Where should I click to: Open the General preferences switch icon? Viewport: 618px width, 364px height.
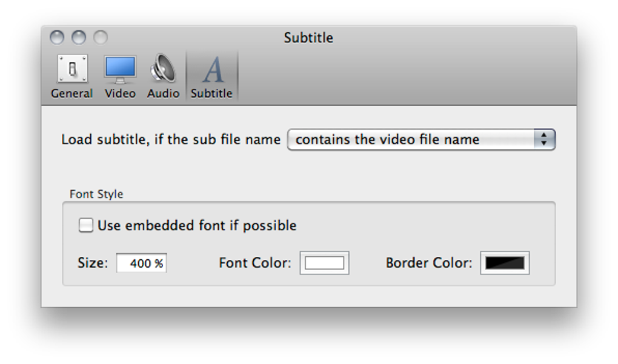click(x=72, y=69)
